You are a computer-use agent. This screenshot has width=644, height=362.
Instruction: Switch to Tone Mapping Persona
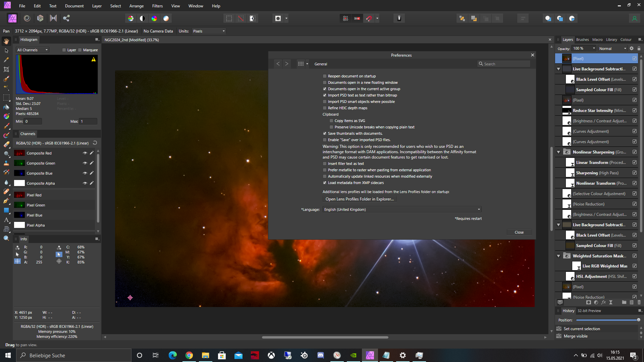click(53, 18)
